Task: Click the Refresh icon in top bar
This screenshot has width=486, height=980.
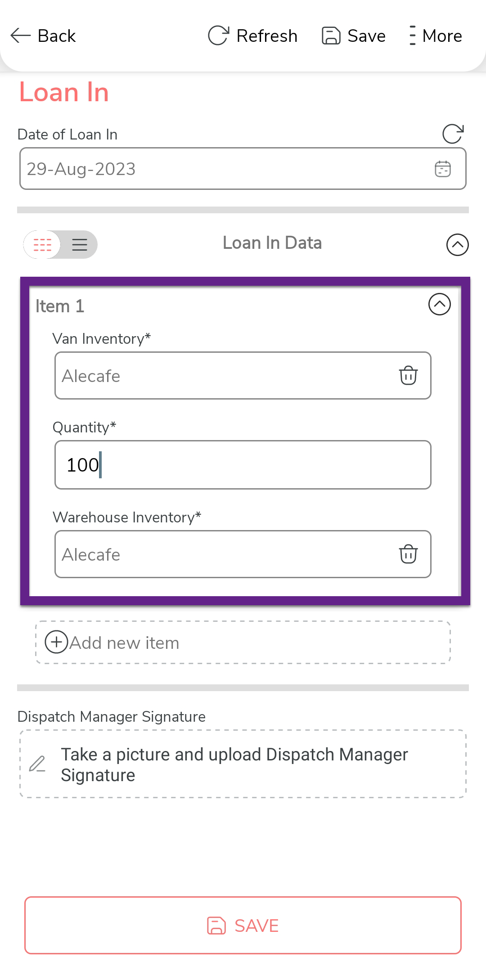Action: pyautogui.click(x=219, y=36)
